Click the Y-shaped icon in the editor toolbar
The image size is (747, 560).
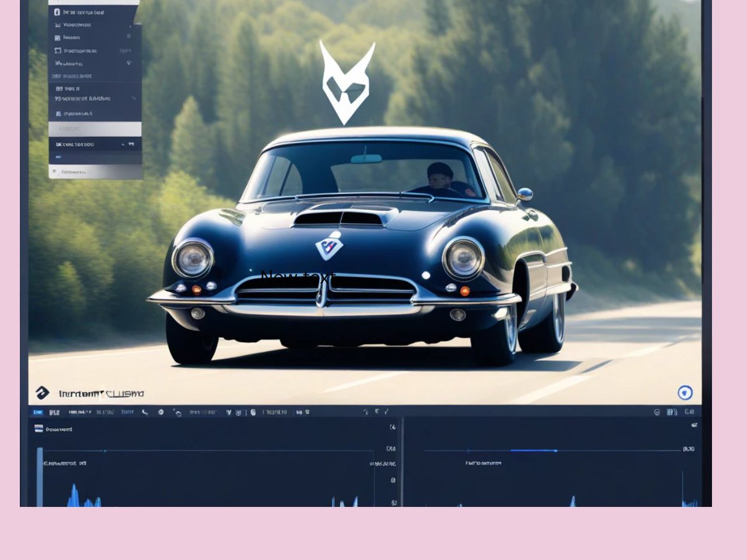pos(228,412)
